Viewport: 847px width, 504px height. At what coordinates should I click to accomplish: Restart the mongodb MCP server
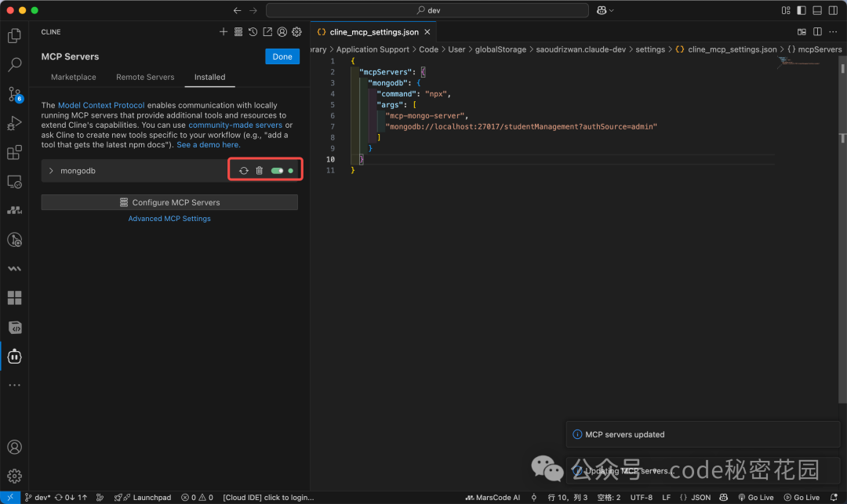243,170
